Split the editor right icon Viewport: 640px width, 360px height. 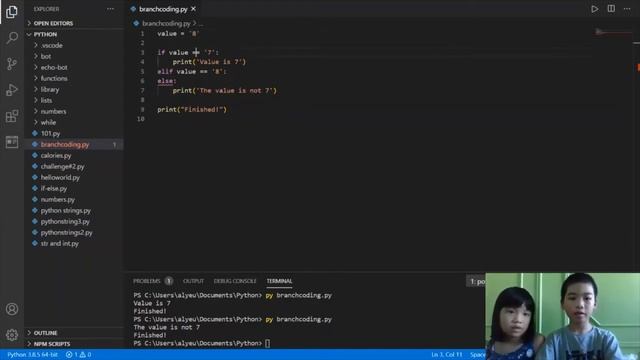[x=611, y=9]
